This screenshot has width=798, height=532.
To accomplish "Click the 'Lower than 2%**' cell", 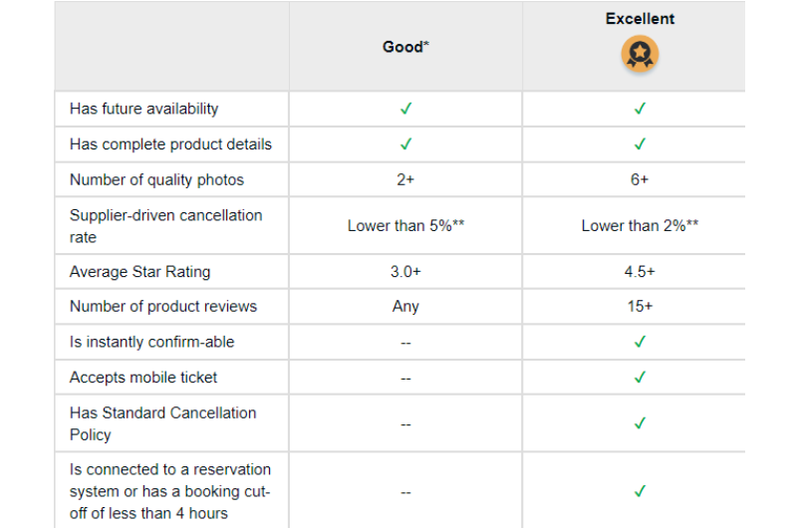I will coord(640,225).
